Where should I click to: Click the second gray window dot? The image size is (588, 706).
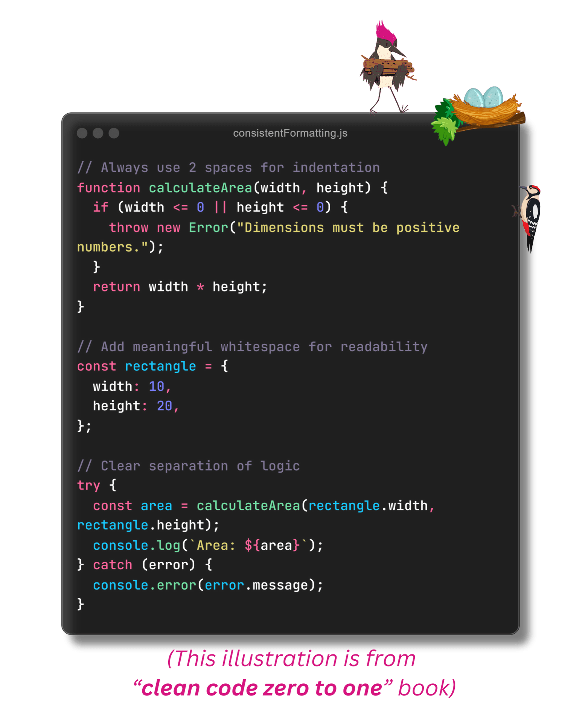[x=98, y=133]
